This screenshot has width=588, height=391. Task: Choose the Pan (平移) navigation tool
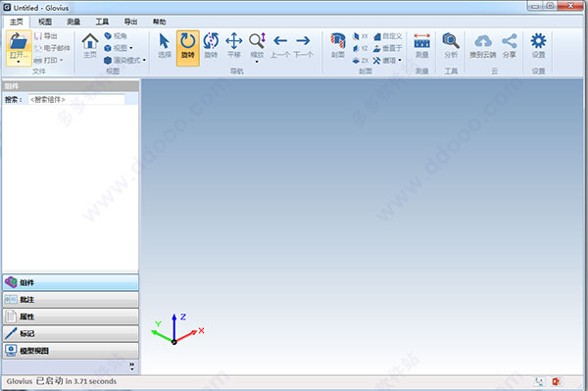[234, 46]
